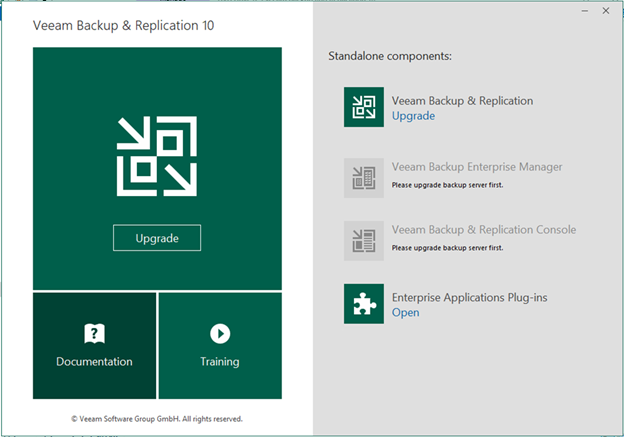Click 'Veeam Backup & Replication' component title text
Image resolution: width=624 pixels, height=437 pixels.
(x=462, y=101)
